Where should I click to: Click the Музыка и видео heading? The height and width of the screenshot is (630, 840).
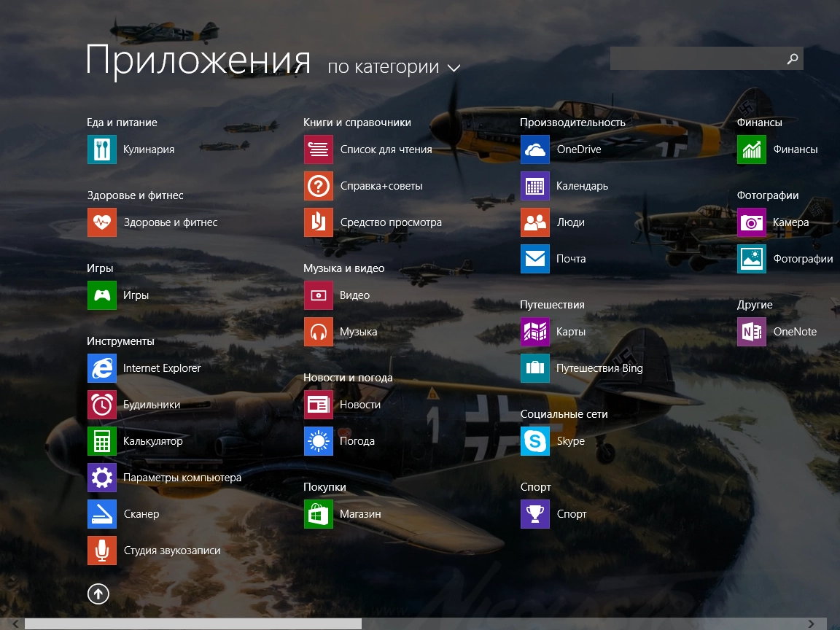344,268
